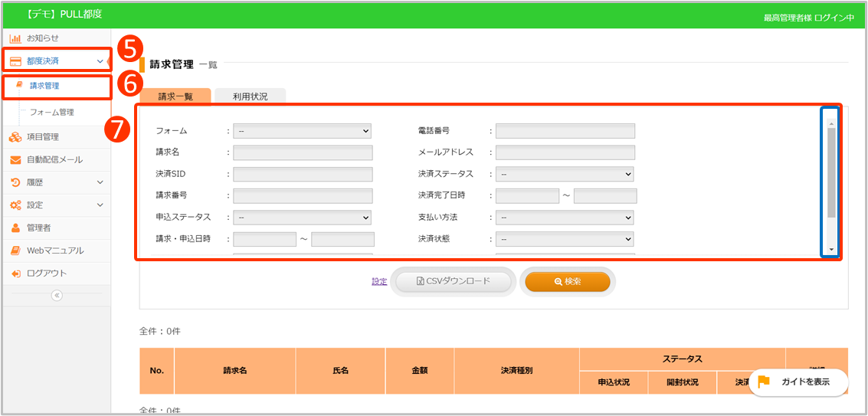Click the Webマニュアル book icon
This screenshot has height=416, width=868.
pyautogui.click(x=15, y=251)
